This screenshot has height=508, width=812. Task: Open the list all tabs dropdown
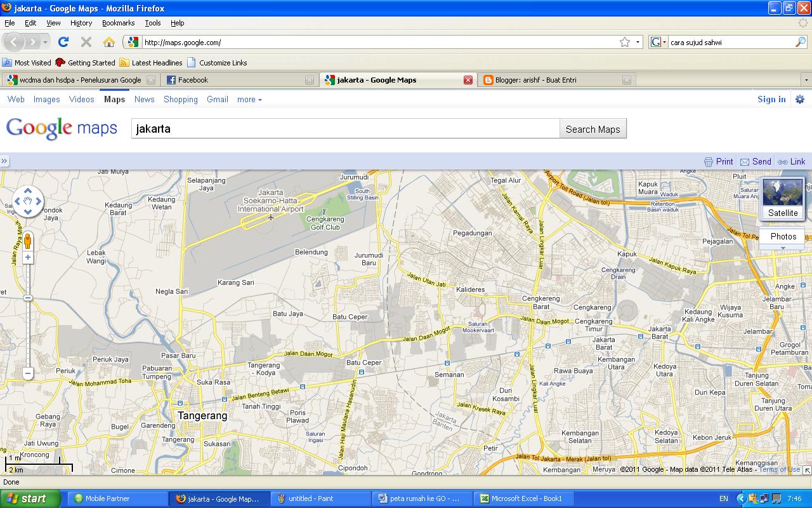(x=806, y=80)
